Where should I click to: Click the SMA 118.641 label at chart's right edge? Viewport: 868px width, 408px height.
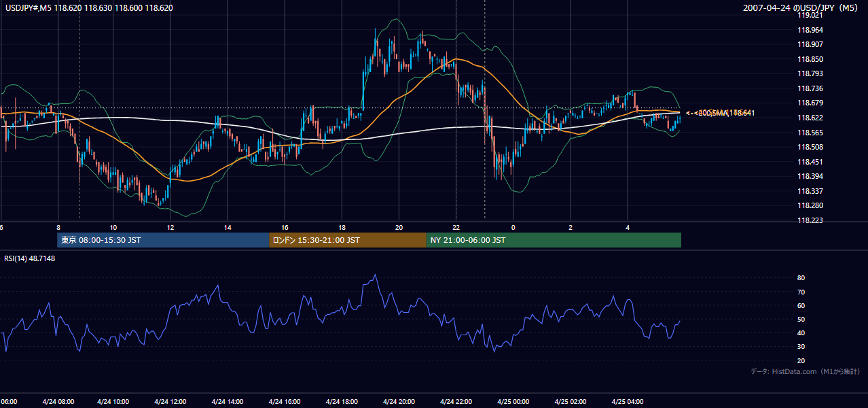tap(721, 113)
